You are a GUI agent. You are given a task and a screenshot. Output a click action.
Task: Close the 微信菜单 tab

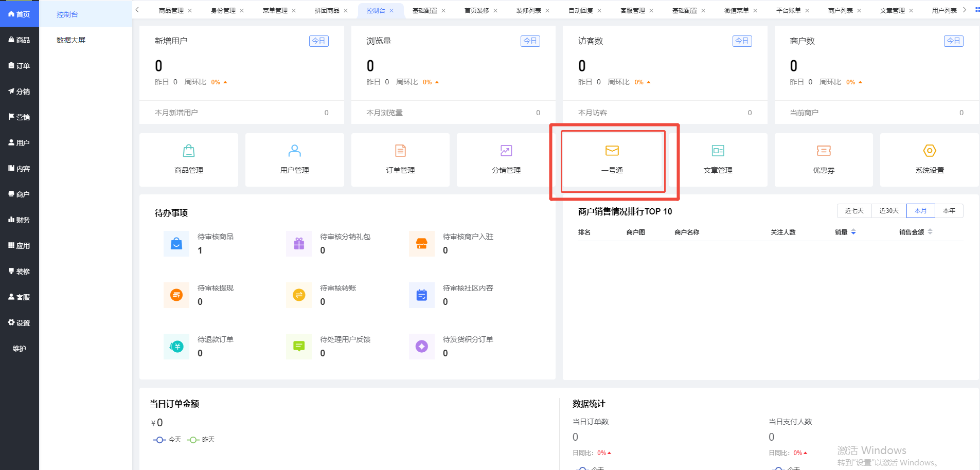(x=755, y=11)
